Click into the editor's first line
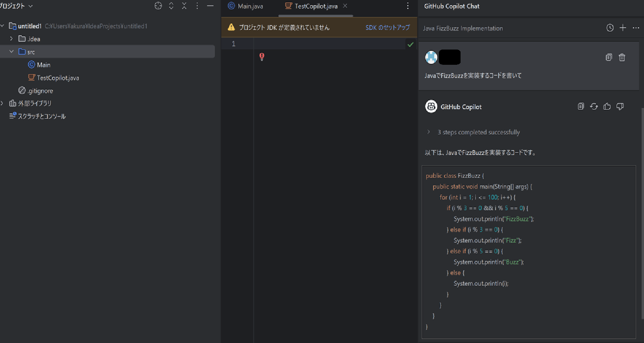The image size is (644, 343). tap(330, 44)
